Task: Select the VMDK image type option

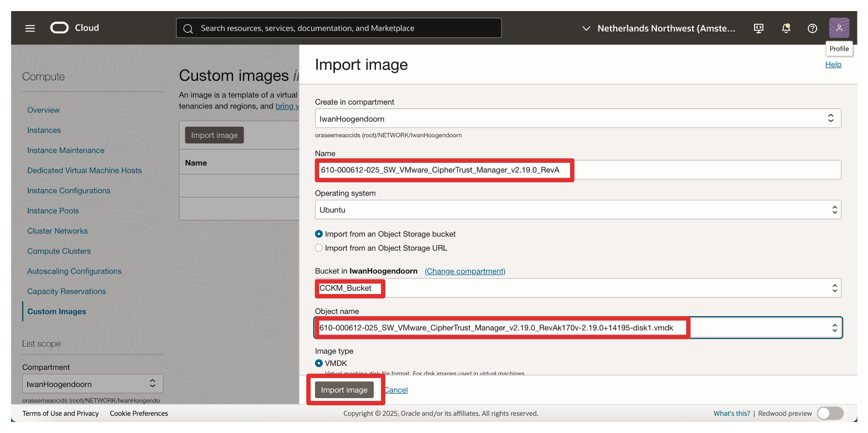Action: click(319, 363)
